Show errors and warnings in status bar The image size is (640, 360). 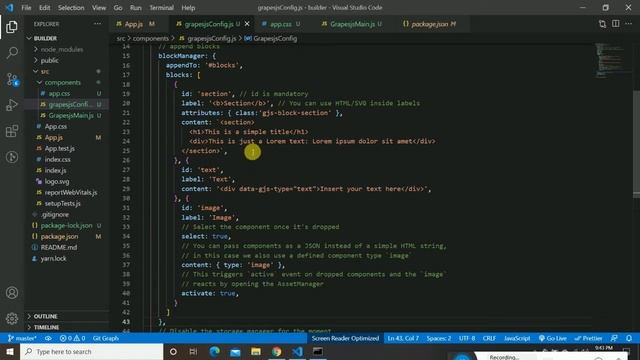click(72, 338)
